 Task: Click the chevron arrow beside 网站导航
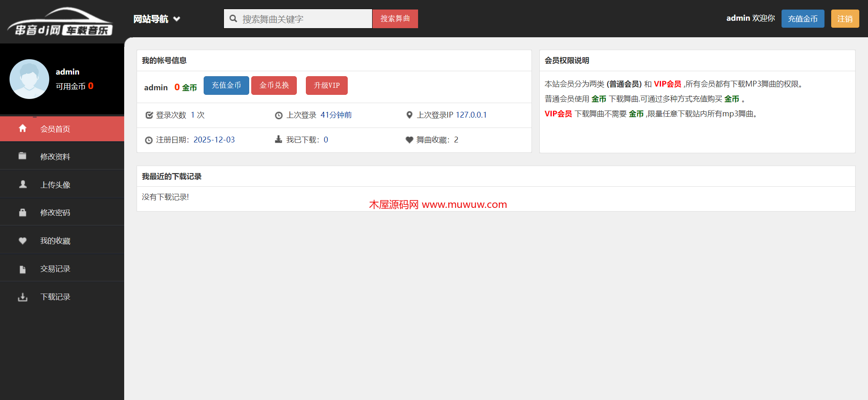(x=177, y=19)
